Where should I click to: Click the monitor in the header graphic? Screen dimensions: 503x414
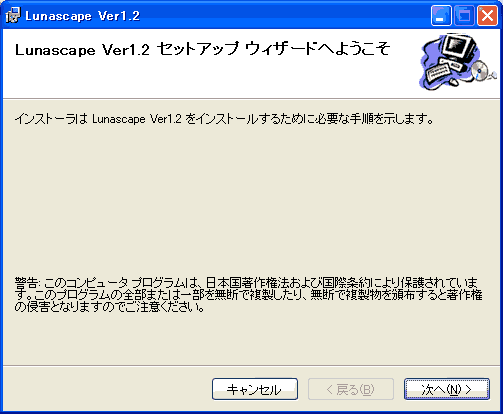(459, 47)
